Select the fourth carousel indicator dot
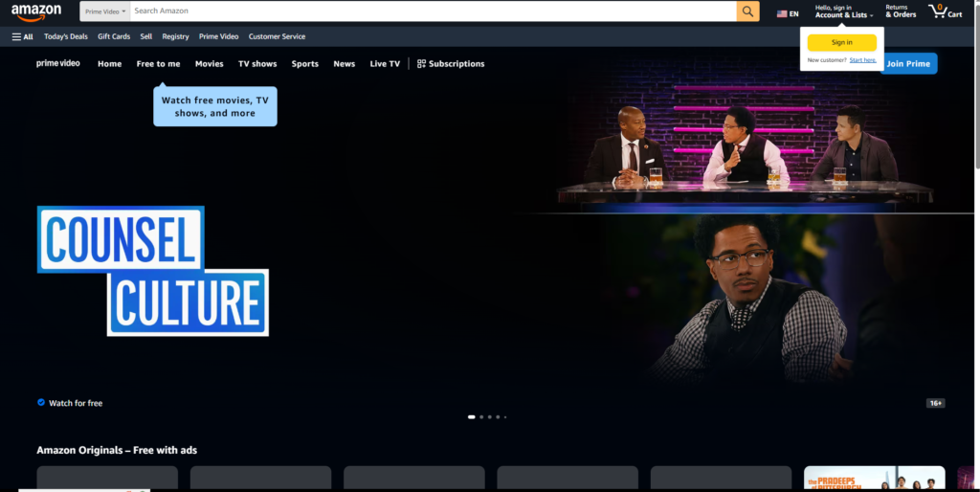Viewport: 980px width, 492px height. 498,417
